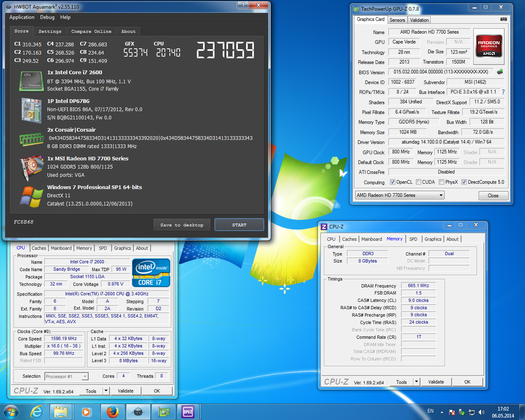Click the motherboard icon beside Intel DP67BG
The height and width of the screenshot is (420, 525).
[x=32, y=110]
